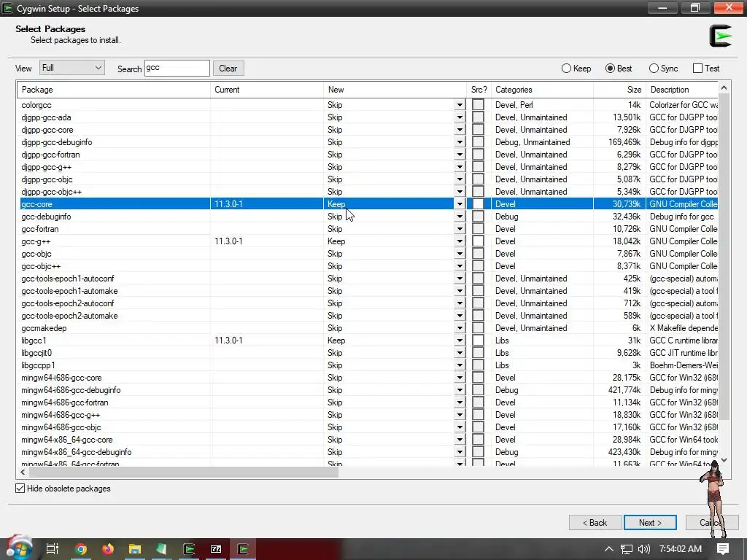Open the notification center icon

click(723, 549)
